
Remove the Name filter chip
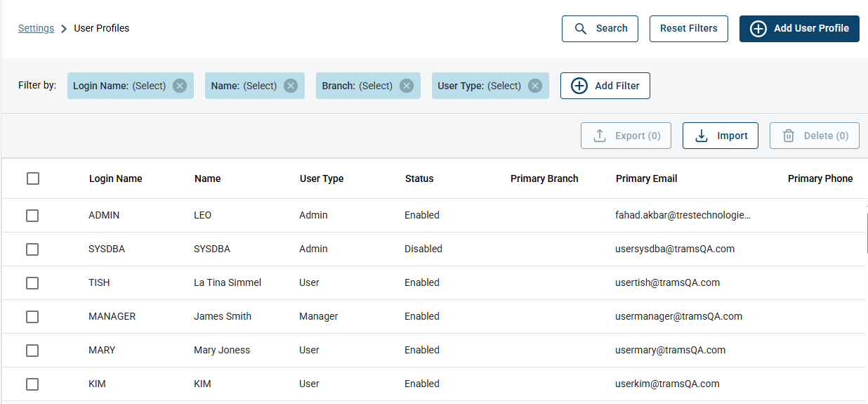pyautogui.click(x=291, y=86)
